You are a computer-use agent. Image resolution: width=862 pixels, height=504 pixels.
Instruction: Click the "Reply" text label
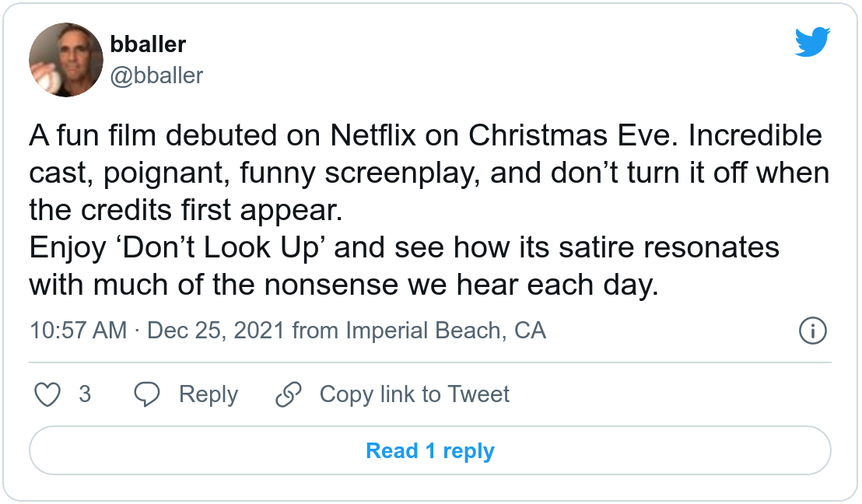(208, 394)
